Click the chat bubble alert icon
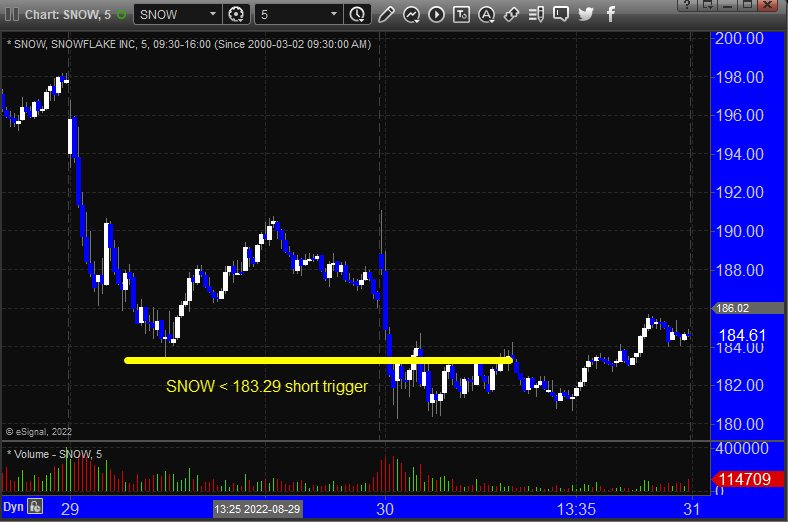 point(561,14)
